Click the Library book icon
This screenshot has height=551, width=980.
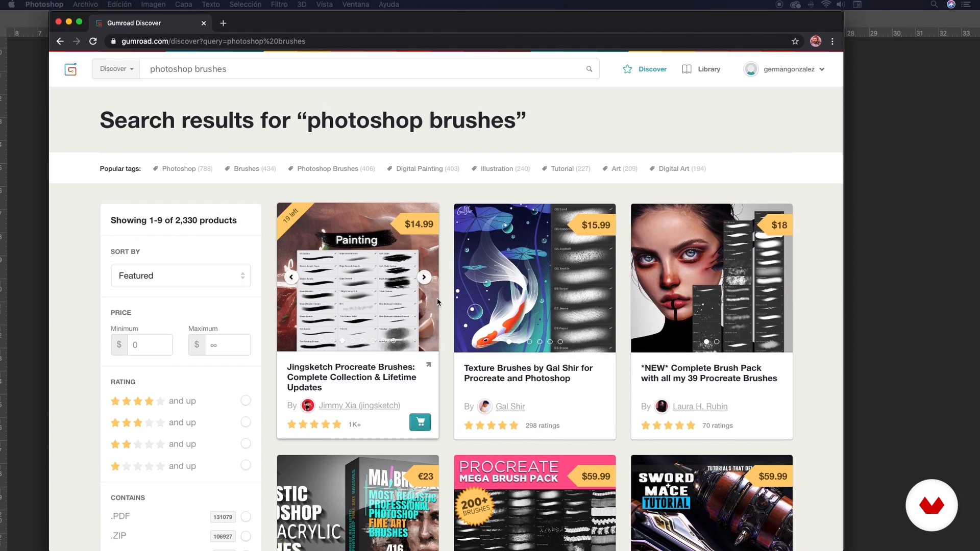[687, 69]
